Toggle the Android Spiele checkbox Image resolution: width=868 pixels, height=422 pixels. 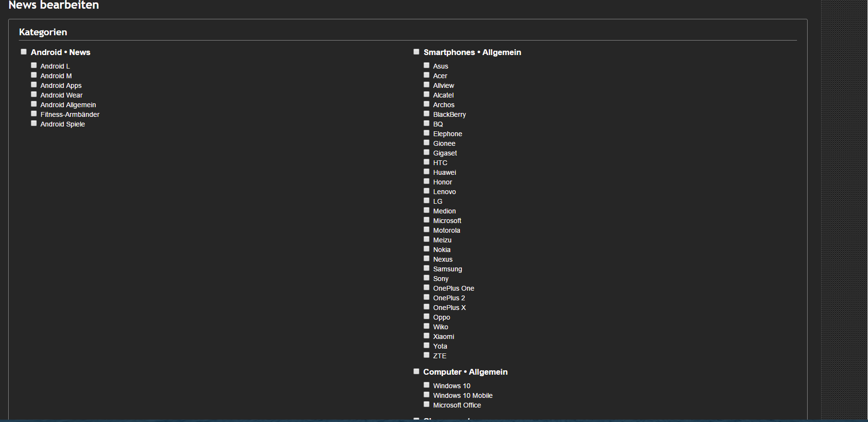tap(34, 123)
